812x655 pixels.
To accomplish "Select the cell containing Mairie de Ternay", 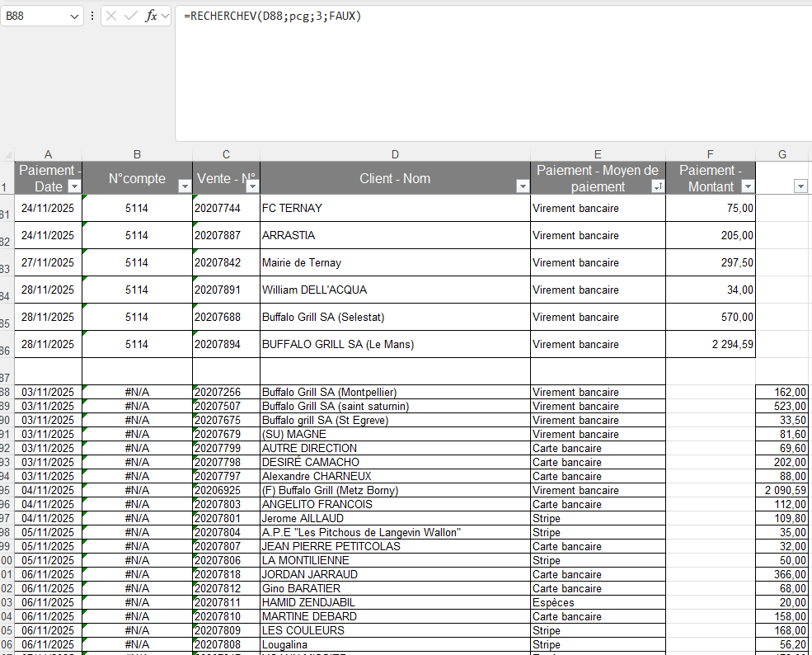I will pyautogui.click(x=395, y=262).
